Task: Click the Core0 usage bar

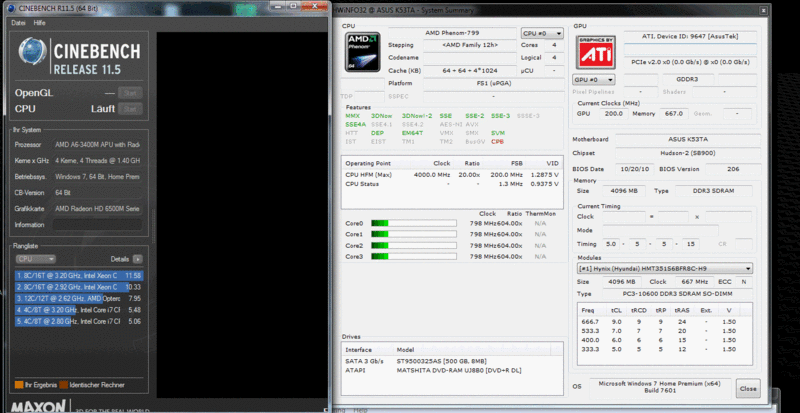Action: point(414,223)
